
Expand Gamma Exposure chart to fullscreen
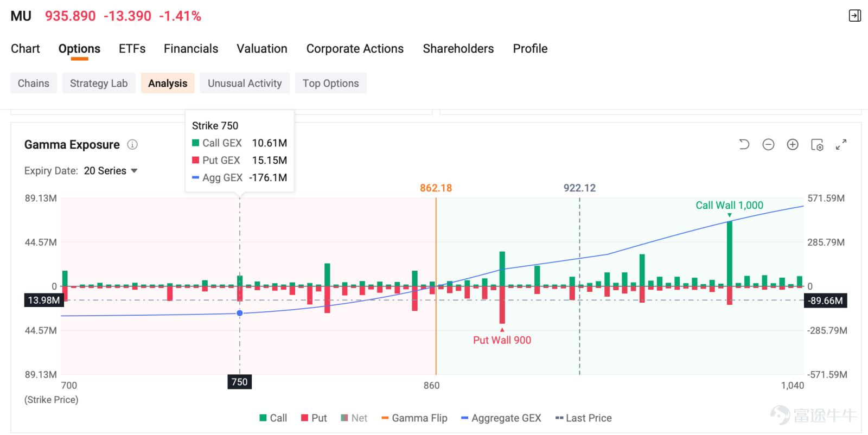click(841, 144)
